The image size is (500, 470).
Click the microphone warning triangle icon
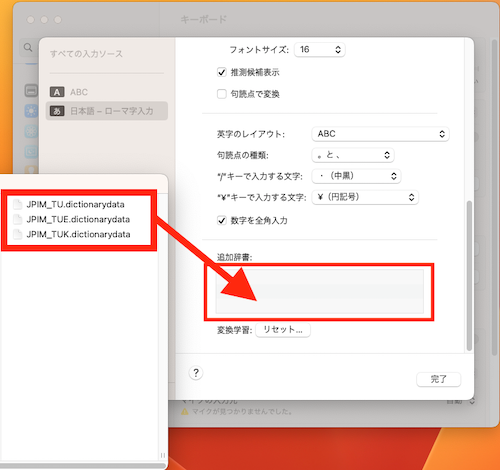184,412
